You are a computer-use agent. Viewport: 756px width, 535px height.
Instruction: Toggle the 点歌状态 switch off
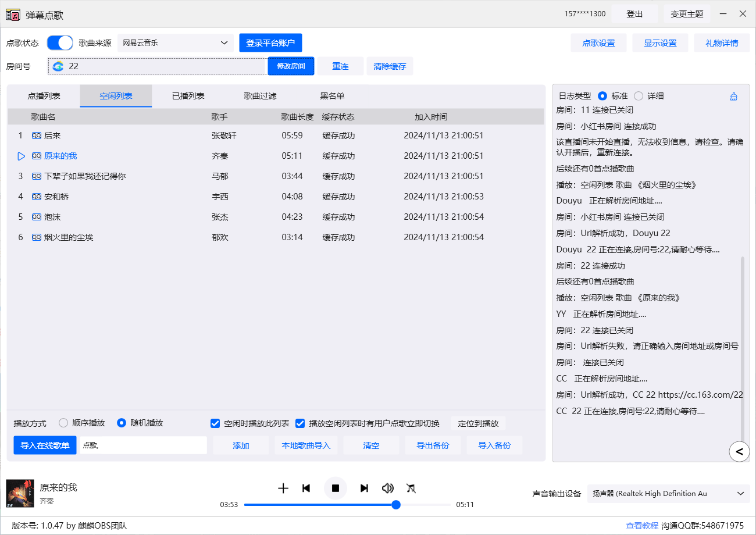(60, 42)
